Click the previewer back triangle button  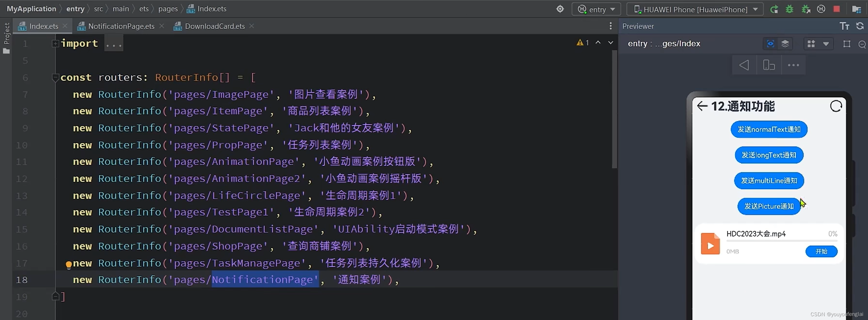point(744,65)
